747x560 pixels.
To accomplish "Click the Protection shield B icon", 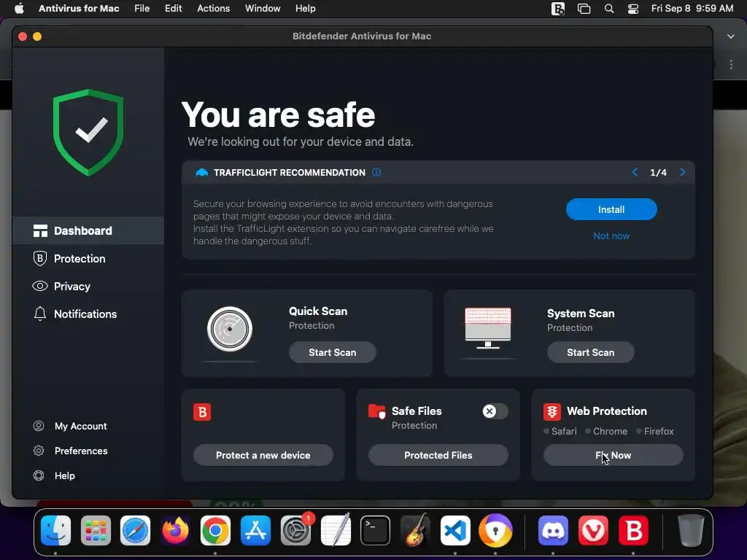I will point(40,259).
